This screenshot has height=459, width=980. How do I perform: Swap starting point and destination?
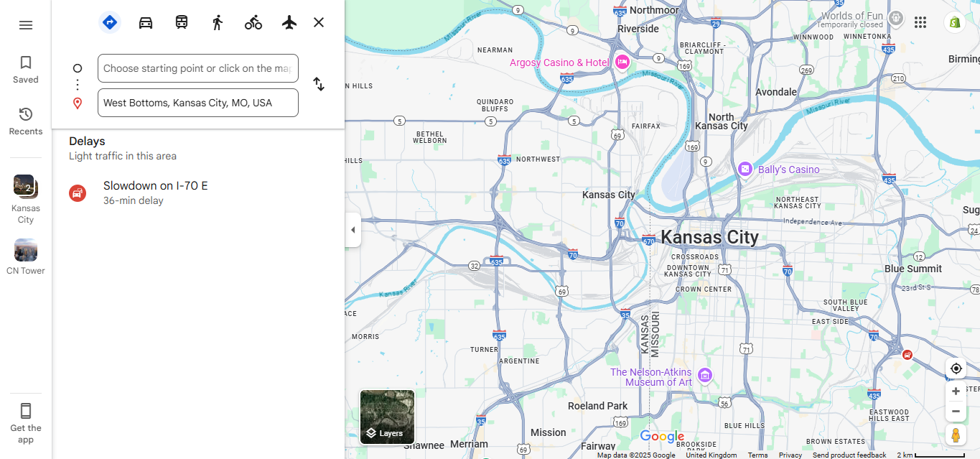click(x=319, y=85)
